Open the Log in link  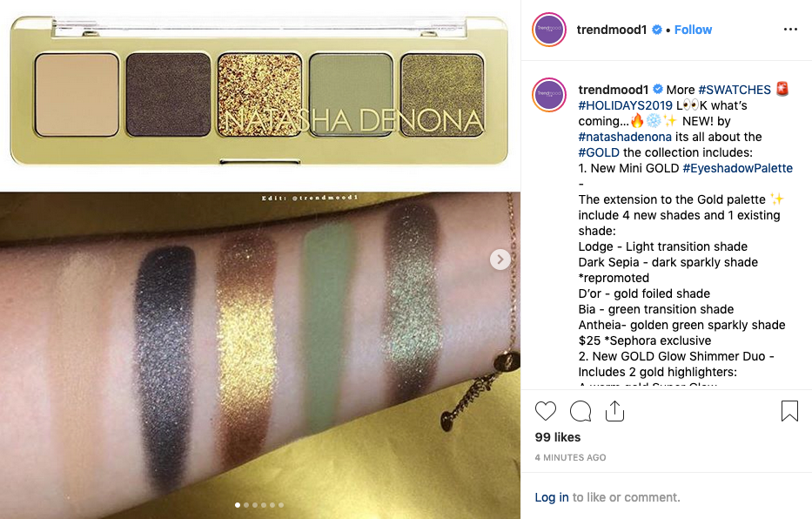click(x=552, y=497)
